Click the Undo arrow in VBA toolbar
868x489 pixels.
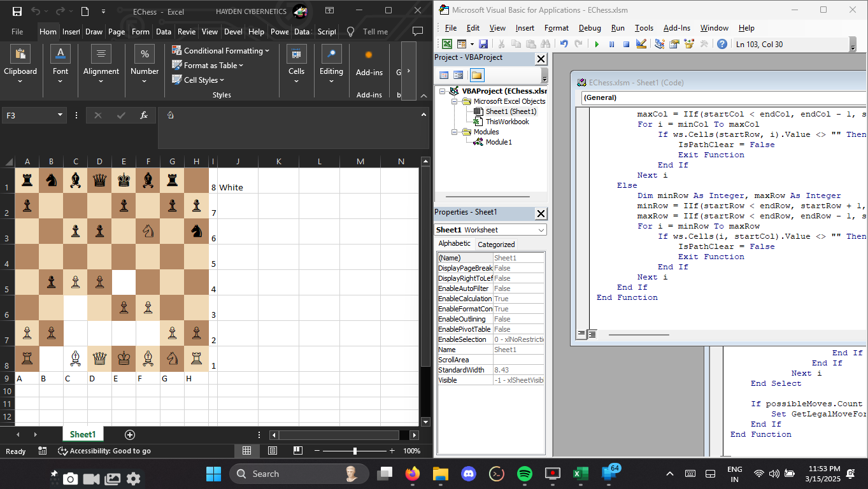564,44
